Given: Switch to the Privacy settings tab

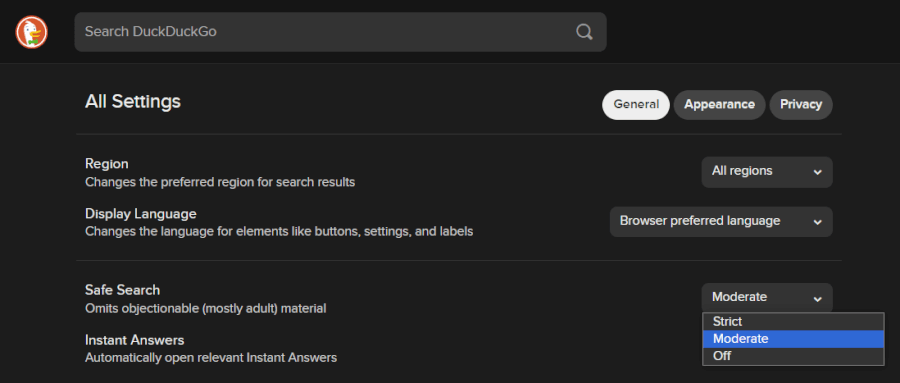Looking at the screenshot, I should pyautogui.click(x=801, y=105).
